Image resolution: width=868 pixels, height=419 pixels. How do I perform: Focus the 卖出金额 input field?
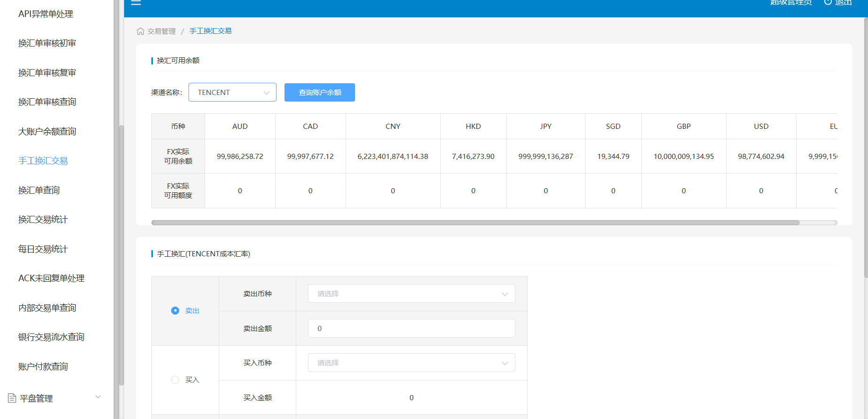coord(411,328)
